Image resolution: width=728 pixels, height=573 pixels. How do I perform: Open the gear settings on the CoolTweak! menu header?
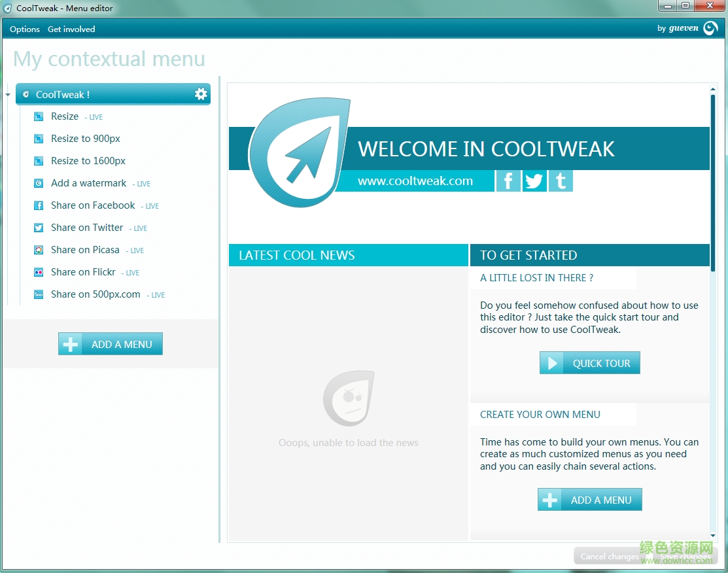click(x=200, y=94)
